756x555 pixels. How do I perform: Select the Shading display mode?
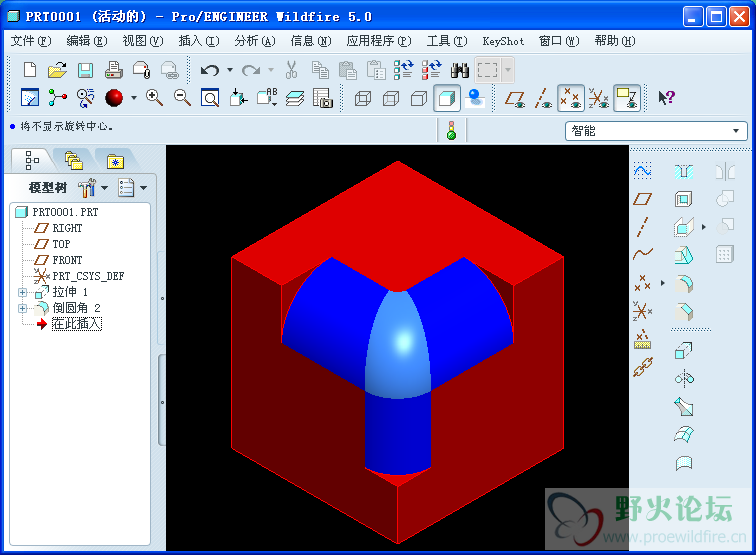pos(447,98)
